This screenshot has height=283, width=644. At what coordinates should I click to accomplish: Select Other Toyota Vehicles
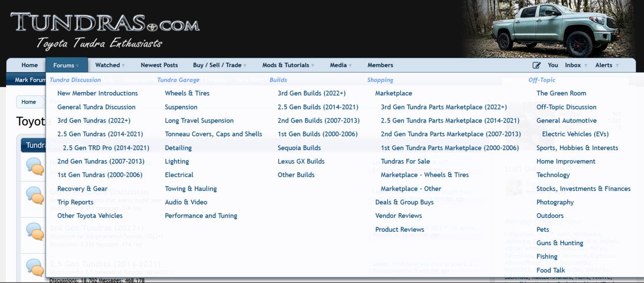pyautogui.click(x=90, y=216)
